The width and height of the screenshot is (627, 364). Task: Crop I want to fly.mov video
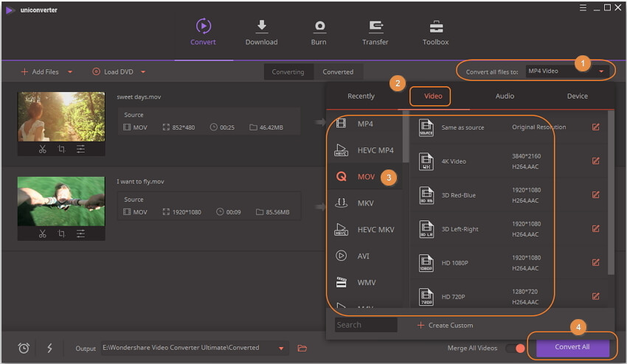(x=61, y=234)
